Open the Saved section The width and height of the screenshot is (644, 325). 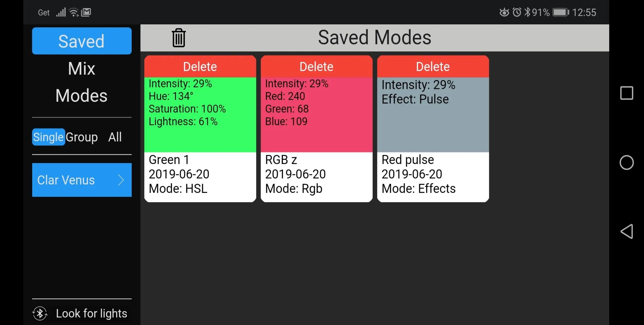(x=82, y=41)
